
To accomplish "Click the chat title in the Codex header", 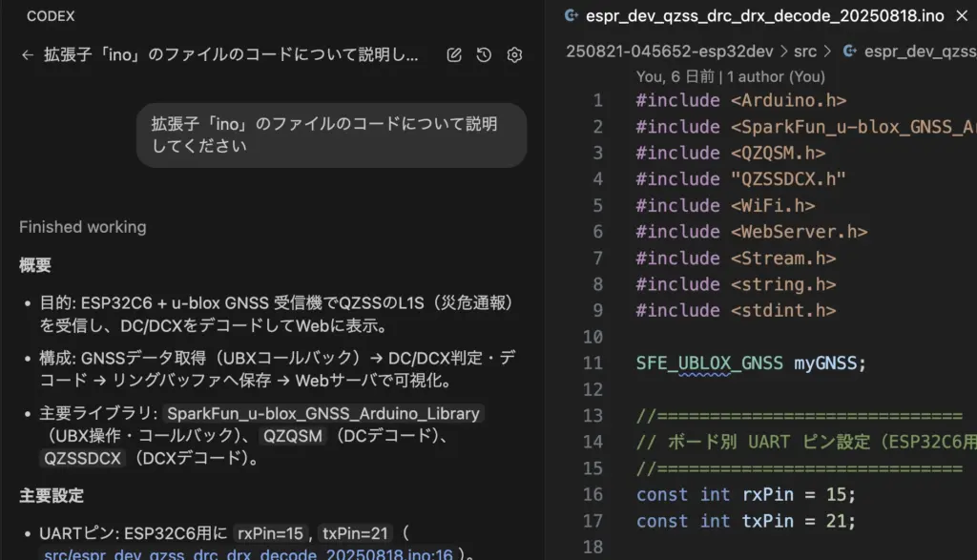I will pyautogui.click(x=231, y=54).
